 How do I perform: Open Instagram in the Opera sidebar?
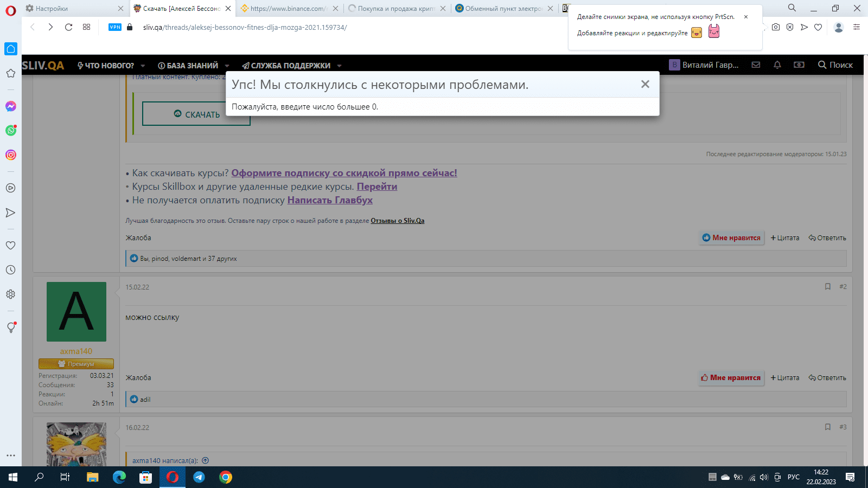[10, 155]
